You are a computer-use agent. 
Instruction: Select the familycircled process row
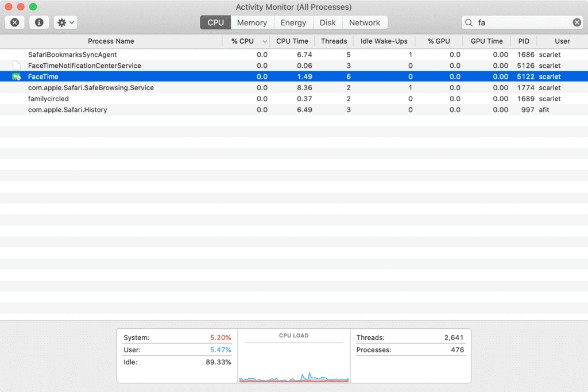(294, 99)
